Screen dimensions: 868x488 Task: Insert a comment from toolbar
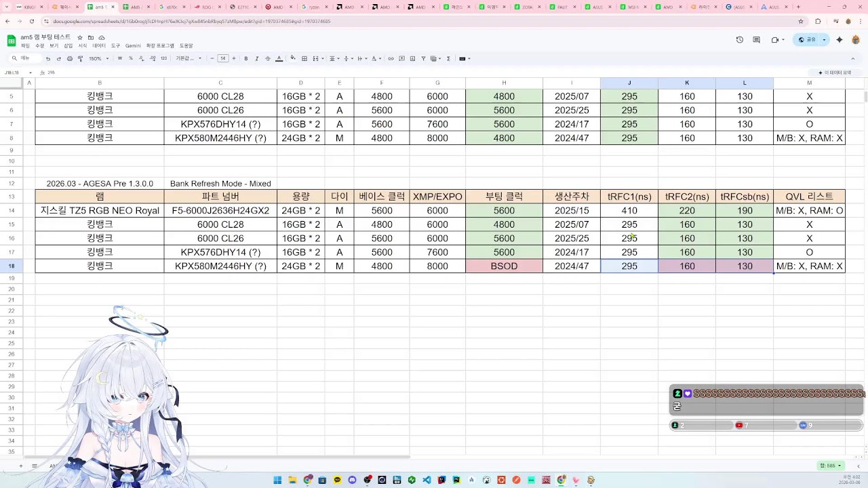point(401,58)
